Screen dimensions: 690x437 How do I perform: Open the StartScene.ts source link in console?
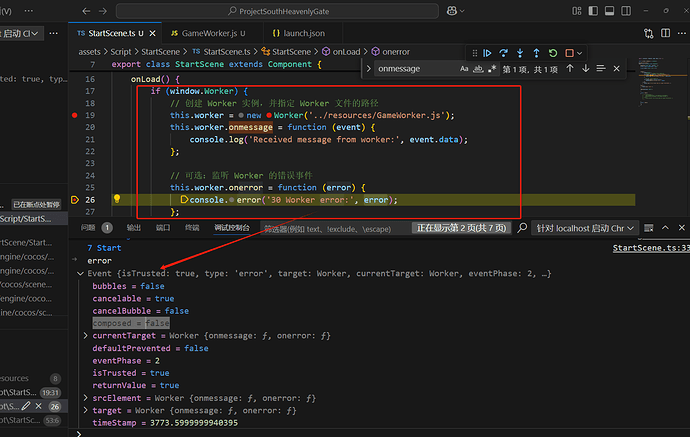click(x=650, y=247)
